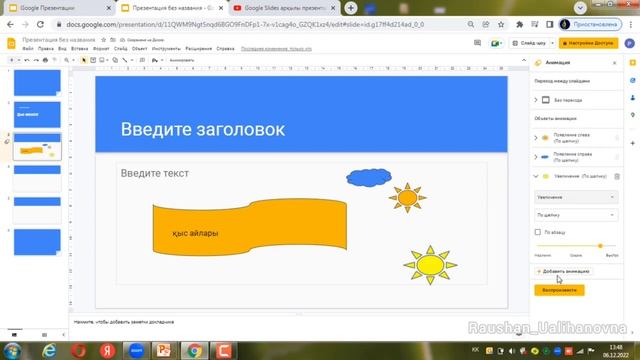
Task: Activate the paint format tool
Action: pyautogui.click(x=54, y=60)
